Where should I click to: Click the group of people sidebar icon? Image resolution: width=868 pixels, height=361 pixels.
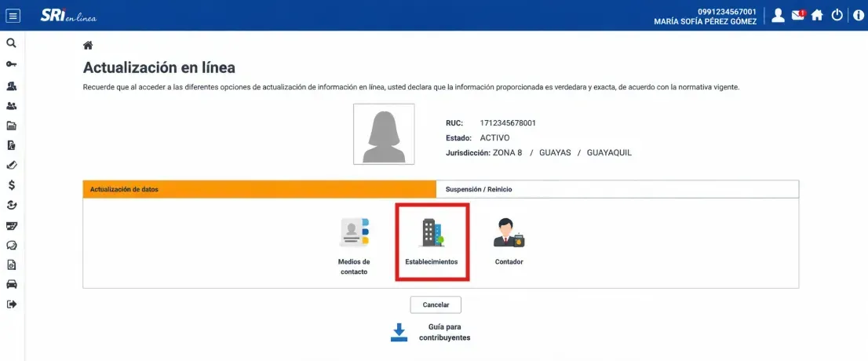click(x=11, y=106)
